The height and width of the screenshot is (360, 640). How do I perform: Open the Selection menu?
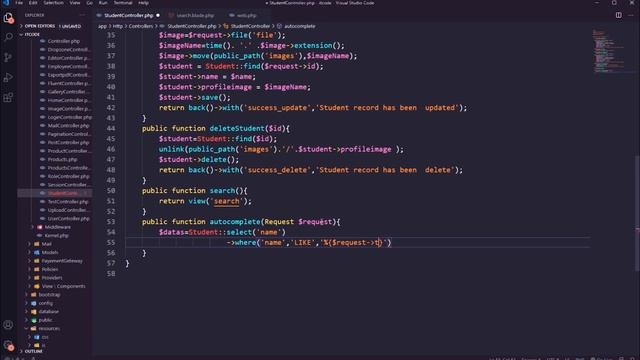tap(53, 3)
